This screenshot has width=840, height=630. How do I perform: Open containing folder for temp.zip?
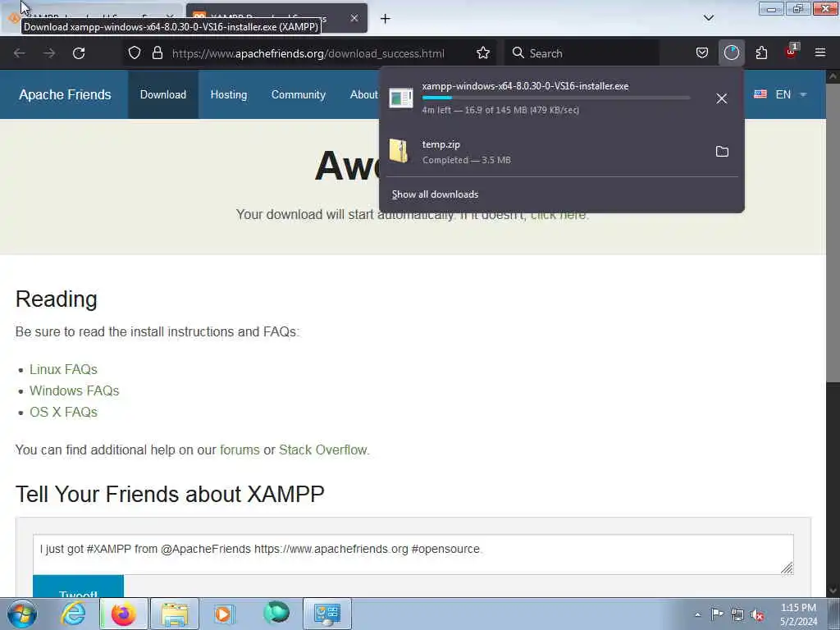pos(722,152)
